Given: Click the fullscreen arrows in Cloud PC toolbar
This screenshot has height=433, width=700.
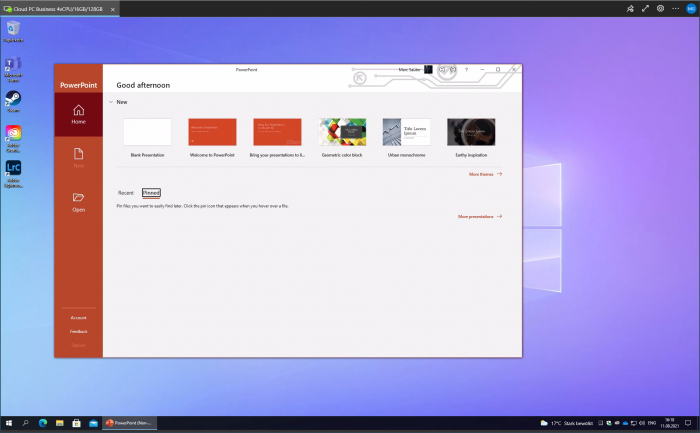Looking at the screenshot, I should pos(645,8).
